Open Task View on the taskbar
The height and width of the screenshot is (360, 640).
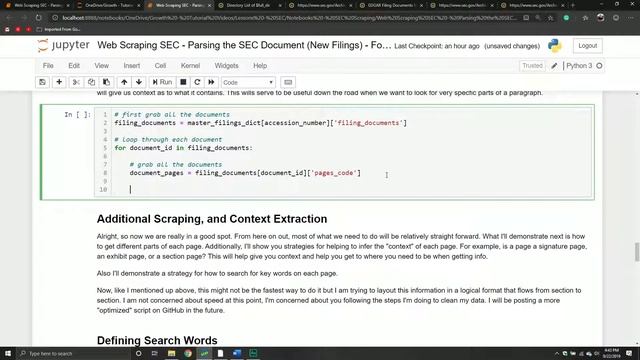click(155, 353)
